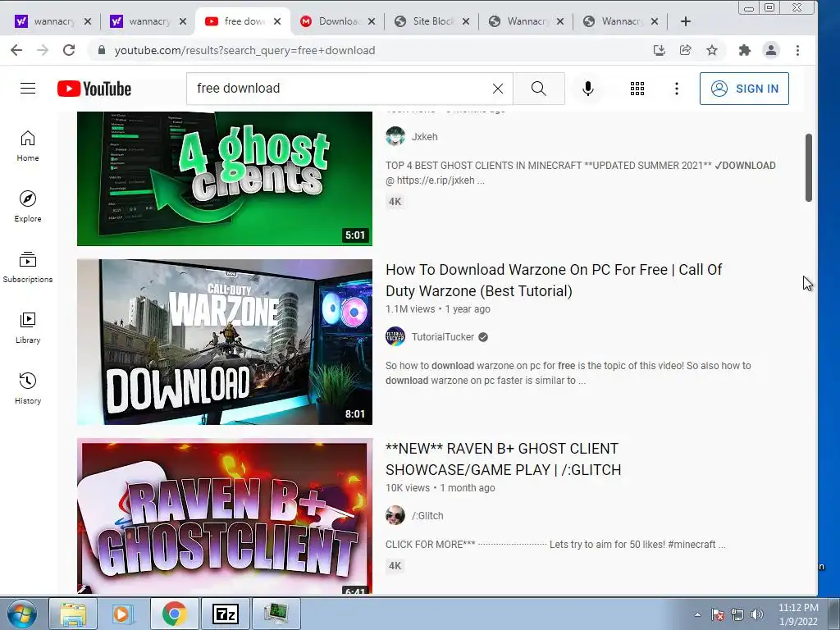Click the SIGN IN button
Viewport: 840px width, 630px height.
click(x=744, y=89)
